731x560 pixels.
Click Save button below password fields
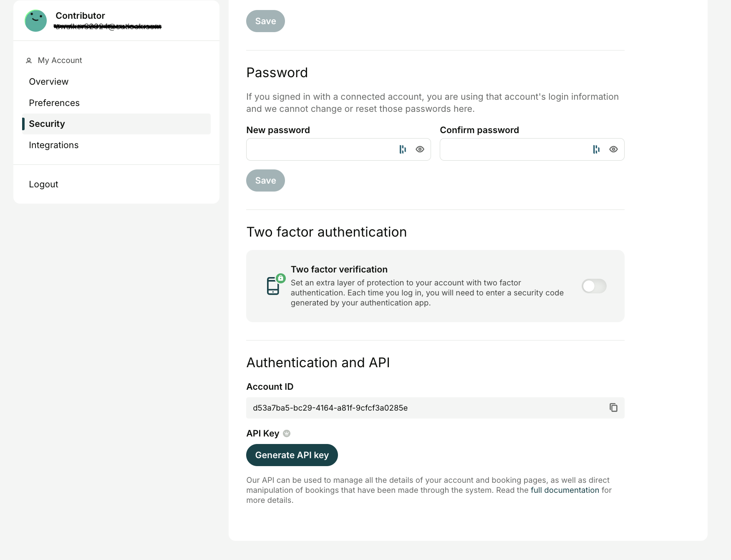(x=265, y=181)
